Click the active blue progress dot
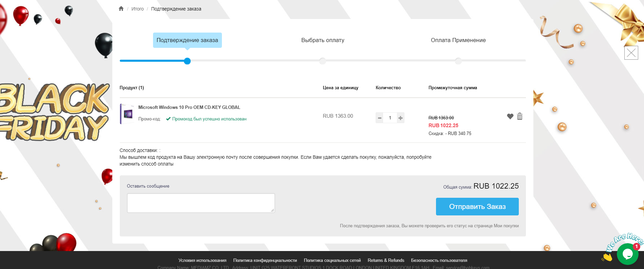This screenshot has width=644, height=269. coord(187,61)
